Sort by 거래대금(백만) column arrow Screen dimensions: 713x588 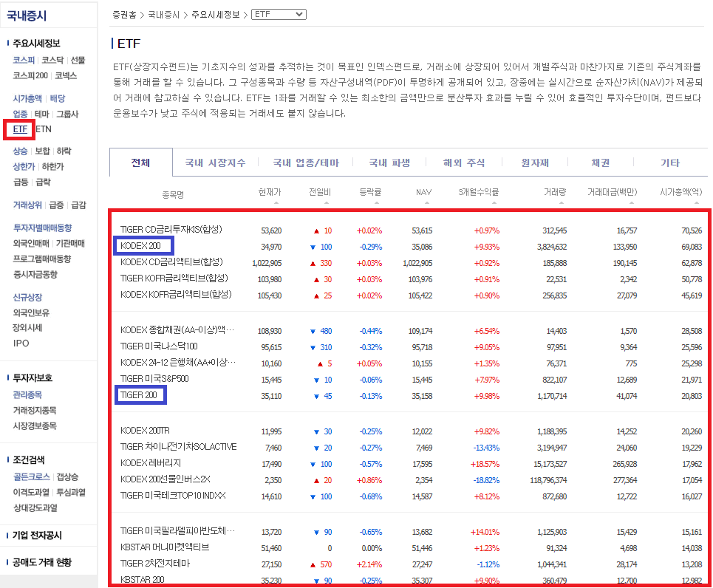632,203
